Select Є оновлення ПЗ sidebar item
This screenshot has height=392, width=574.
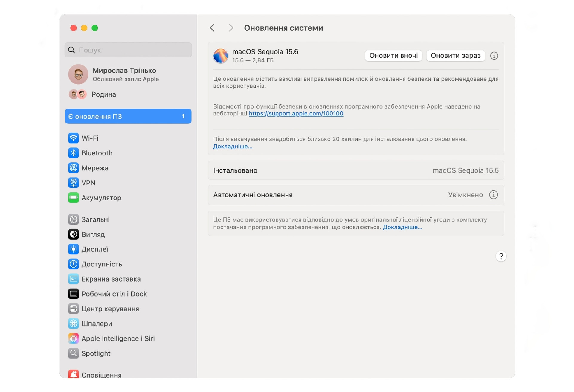[128, 116]
